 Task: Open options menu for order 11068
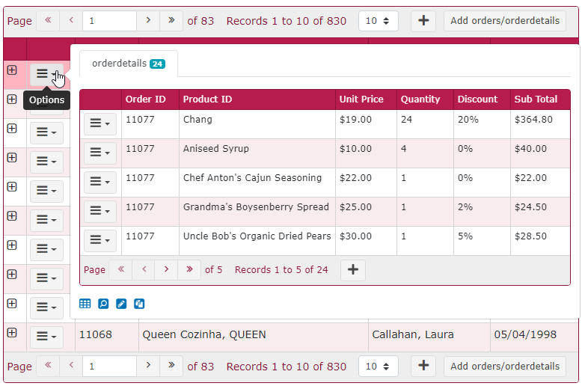46,337
